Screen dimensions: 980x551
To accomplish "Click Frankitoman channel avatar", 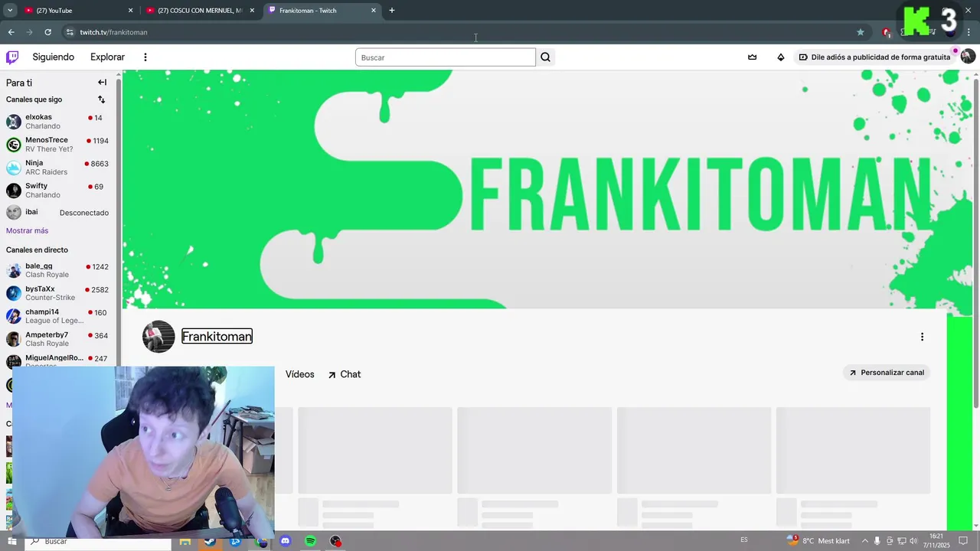I will 158,337.
